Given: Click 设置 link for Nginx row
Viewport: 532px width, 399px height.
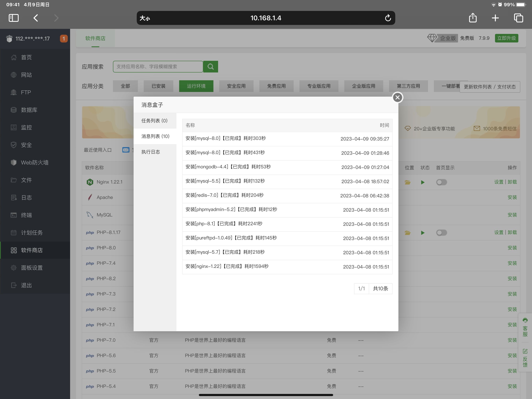Looking at the screenshot, I should coord(499,182).
